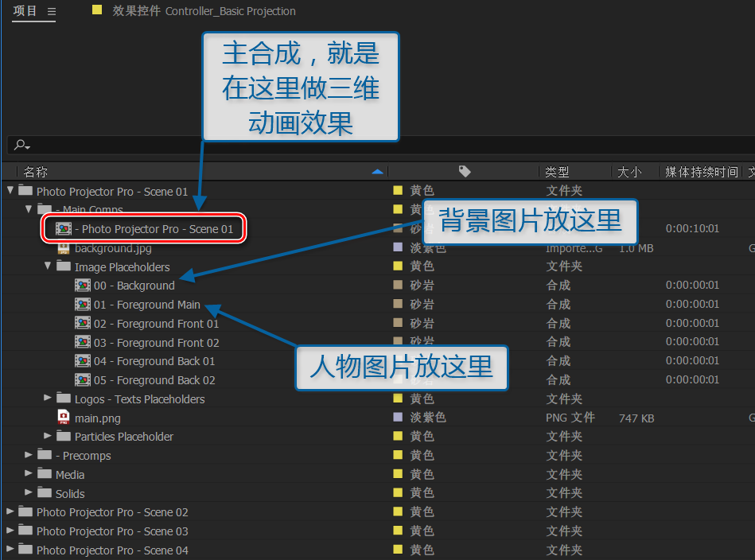The image size is (755, 560).
Task: Open the 效果控件 Controller_Basic Projection tab
Action: (204, 11)
